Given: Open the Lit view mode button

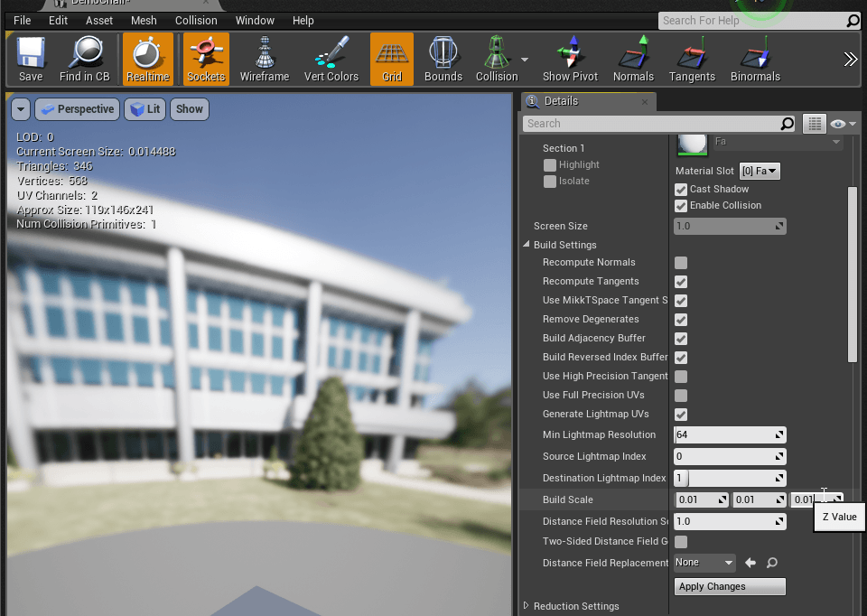Looking at the screenshot, I should (x=144, y=109).
